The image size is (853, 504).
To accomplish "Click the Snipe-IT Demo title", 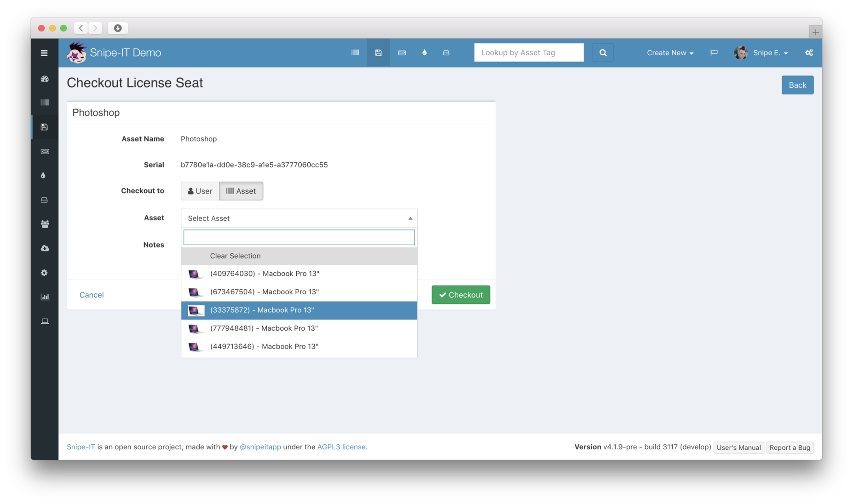I will click(x=125, y=52).
